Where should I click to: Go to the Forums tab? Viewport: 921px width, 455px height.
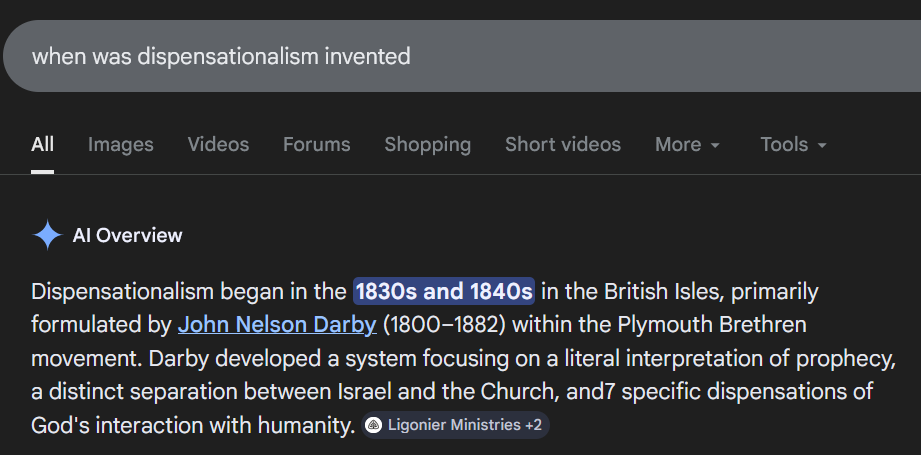316,144
